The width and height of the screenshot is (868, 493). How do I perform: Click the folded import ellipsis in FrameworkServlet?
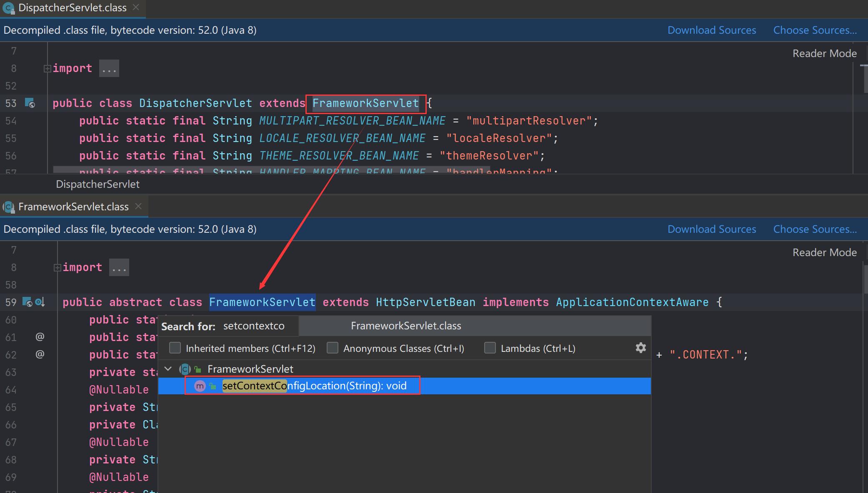coord(119,267)
